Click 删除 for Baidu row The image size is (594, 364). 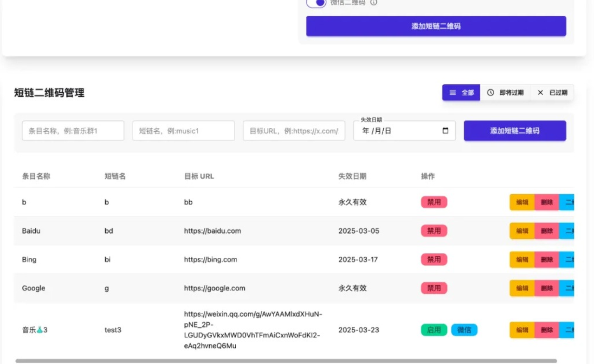[547, 230]
